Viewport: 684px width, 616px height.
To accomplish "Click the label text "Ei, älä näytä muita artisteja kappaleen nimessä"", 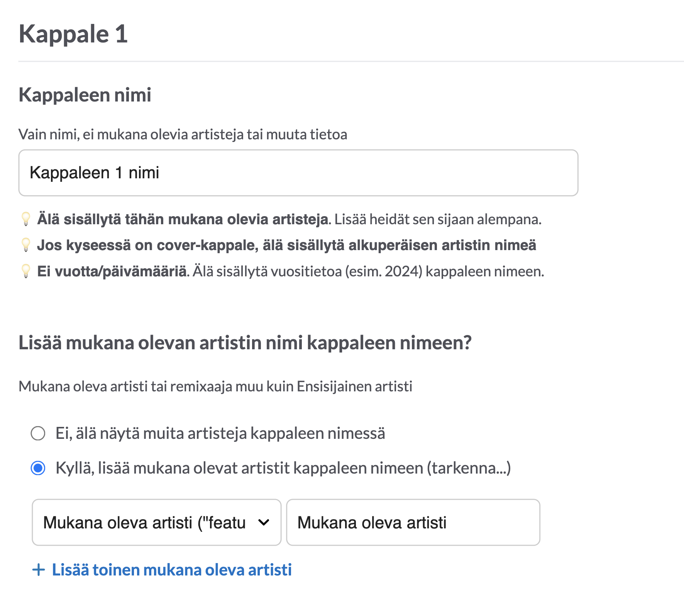I will pos(220,433).
